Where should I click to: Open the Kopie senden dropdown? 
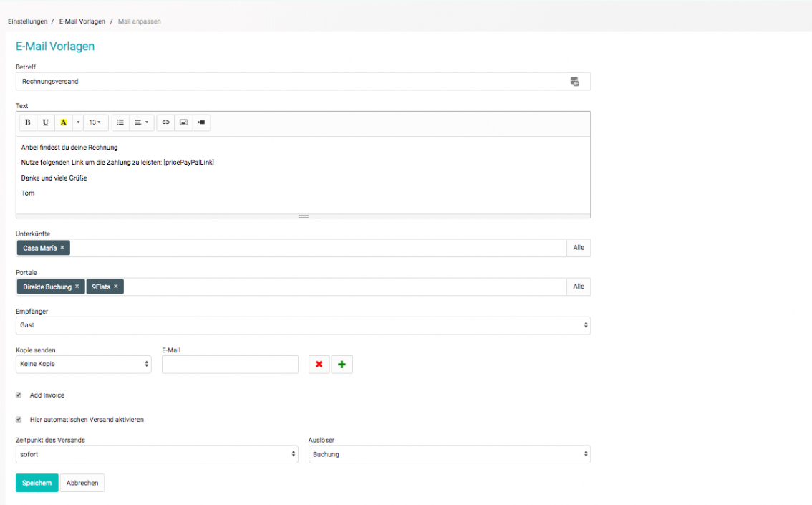83,364
